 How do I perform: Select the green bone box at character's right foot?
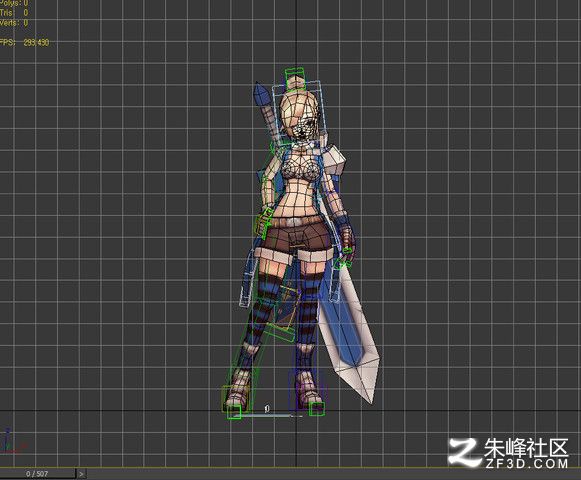coord(234,412)
